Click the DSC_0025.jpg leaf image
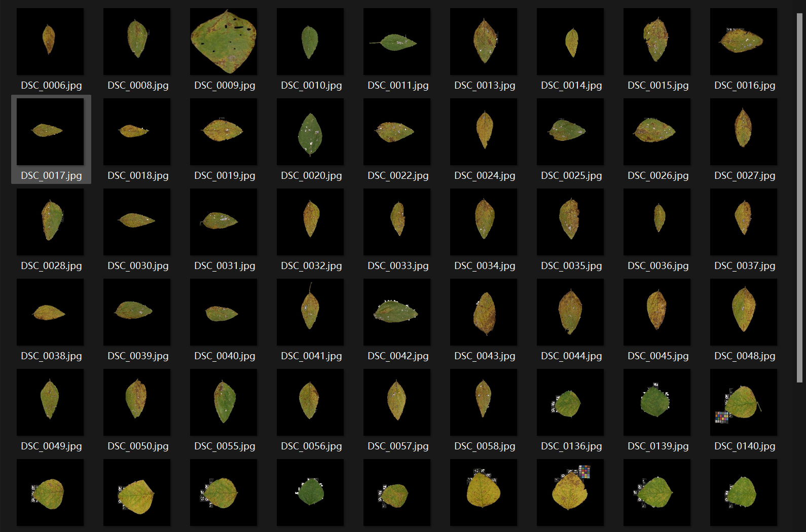The image size is (806, 532). pyautogui.click(x=570, y=132)
